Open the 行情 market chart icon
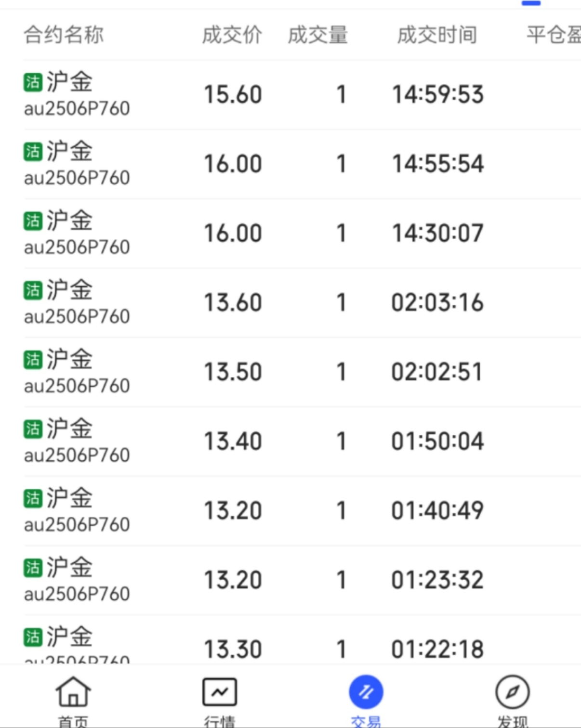Viewport: 581px width, 728px height. click(x=220, y=692)
